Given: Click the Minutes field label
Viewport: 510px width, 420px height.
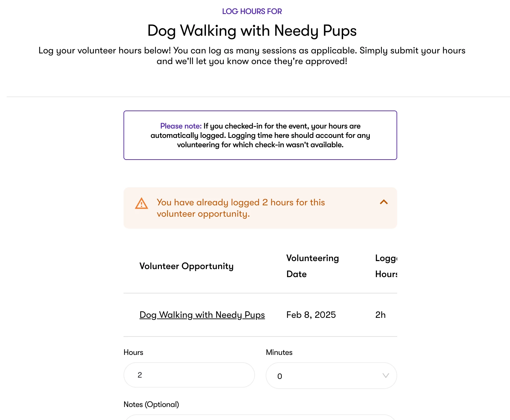Looking at the screenshot, I should pos(279,352).
